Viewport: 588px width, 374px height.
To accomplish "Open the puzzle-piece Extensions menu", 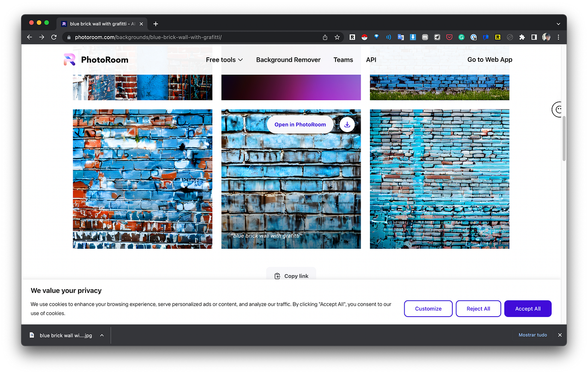I will (x=522, y=37).
